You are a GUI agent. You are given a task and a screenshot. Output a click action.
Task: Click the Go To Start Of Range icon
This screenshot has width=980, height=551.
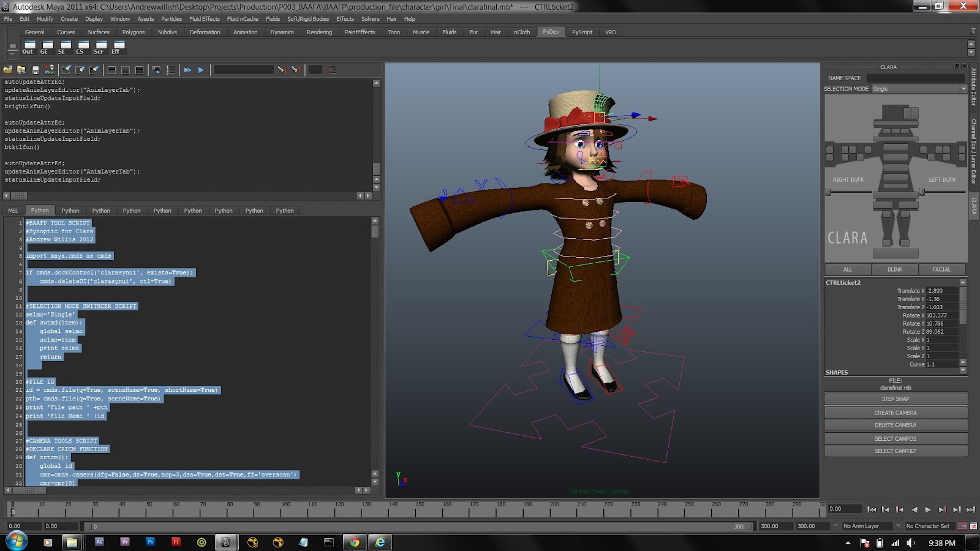pos(872,509)
